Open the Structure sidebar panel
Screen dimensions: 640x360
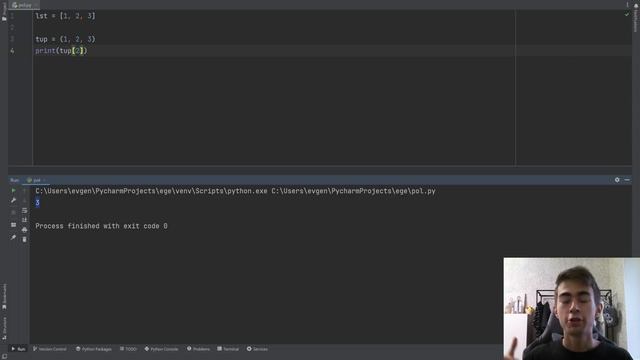4,329
